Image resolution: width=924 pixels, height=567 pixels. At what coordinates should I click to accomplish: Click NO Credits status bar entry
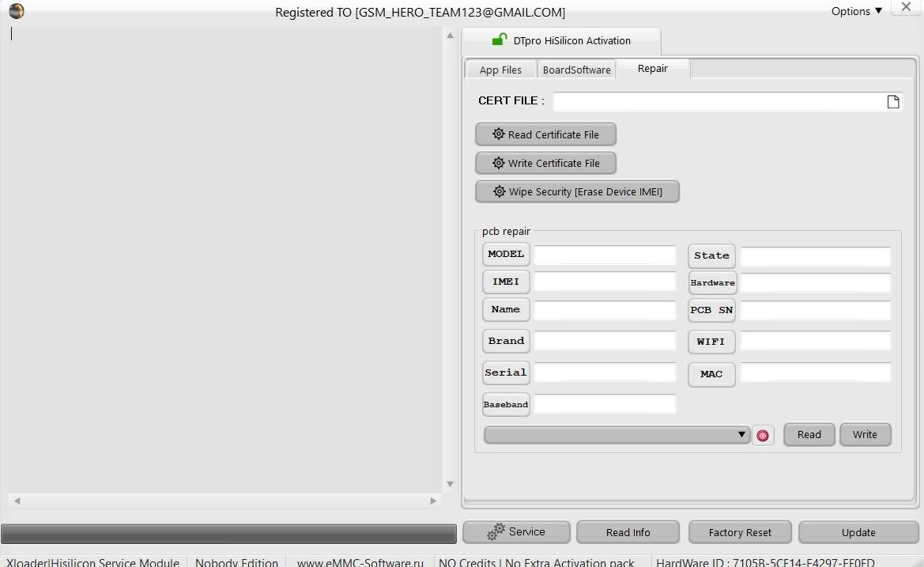(x=536, y=562)
